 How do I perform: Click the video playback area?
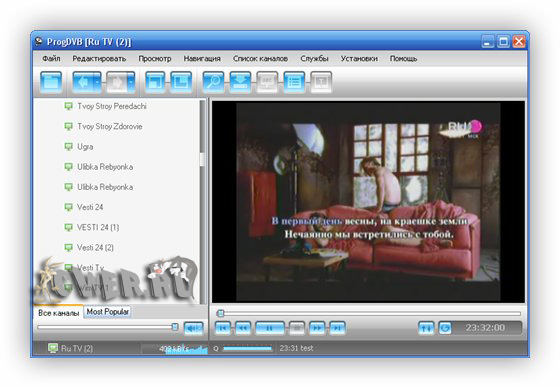[x=368, y=202]
